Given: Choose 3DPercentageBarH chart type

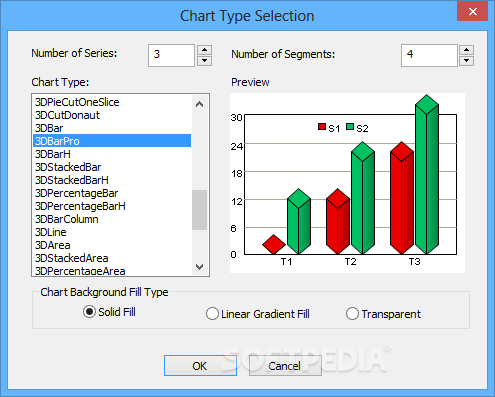Looking at the screenshot, I should pos(112,206).
